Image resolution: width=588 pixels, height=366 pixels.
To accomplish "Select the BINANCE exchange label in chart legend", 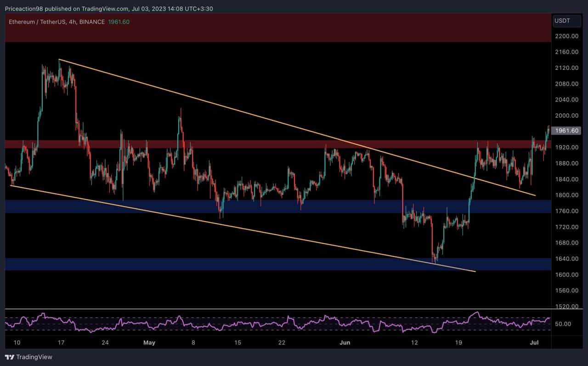I will point(91,22).
